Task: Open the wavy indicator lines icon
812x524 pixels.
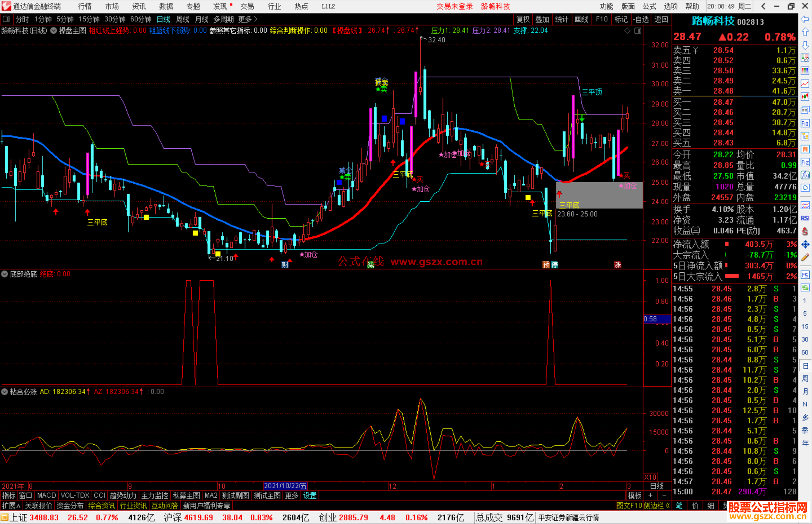Action: click(805, 205)
